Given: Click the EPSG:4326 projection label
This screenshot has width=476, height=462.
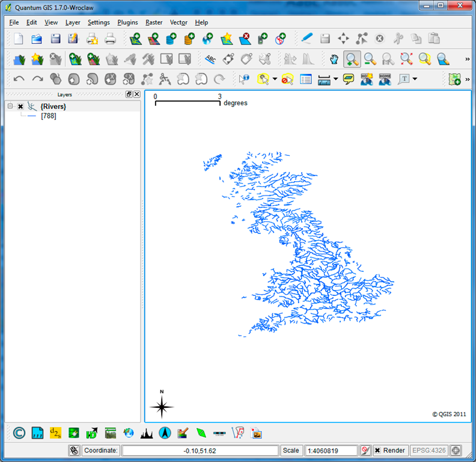Looking at the screenshot, I should click(429, 450).
